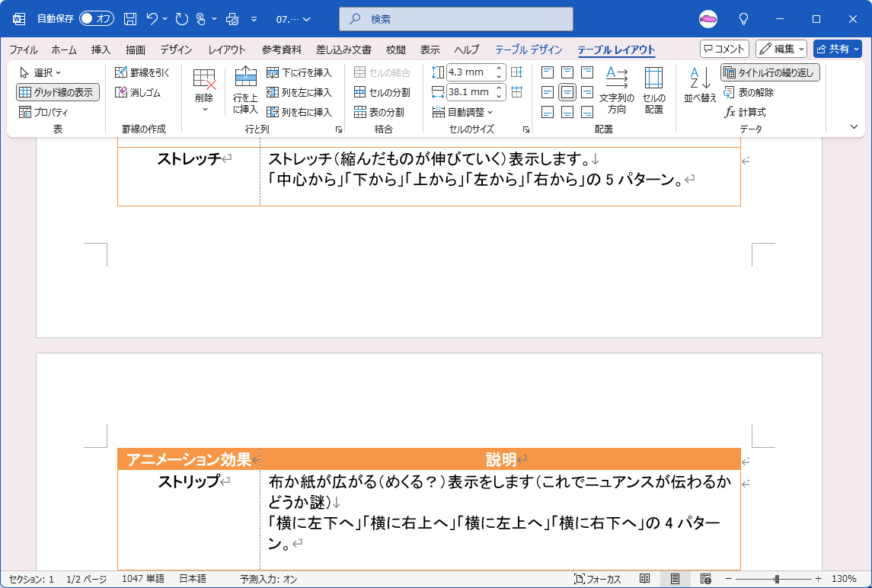Insert row below (下に行を挿入)

click(x=299, y=72)
